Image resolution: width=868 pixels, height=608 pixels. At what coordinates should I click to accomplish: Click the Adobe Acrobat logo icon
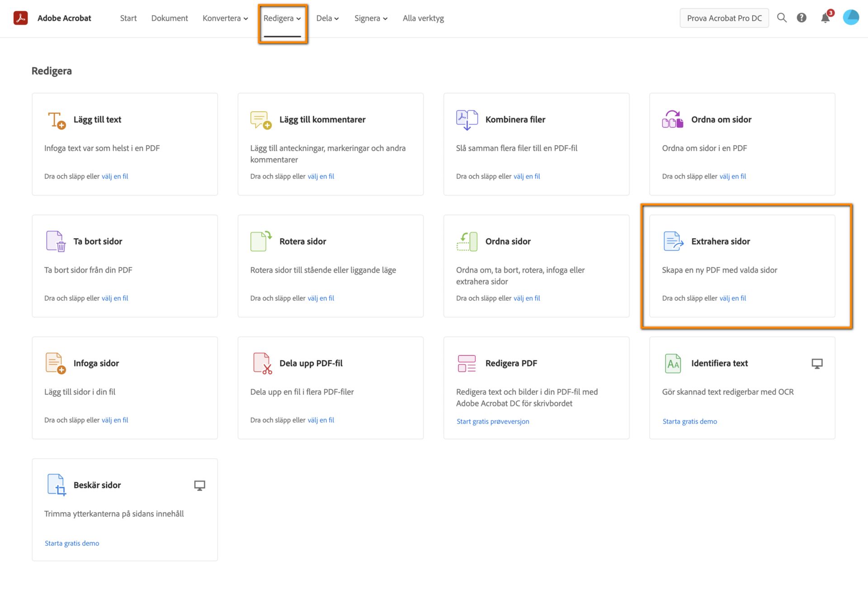[21, 18]
